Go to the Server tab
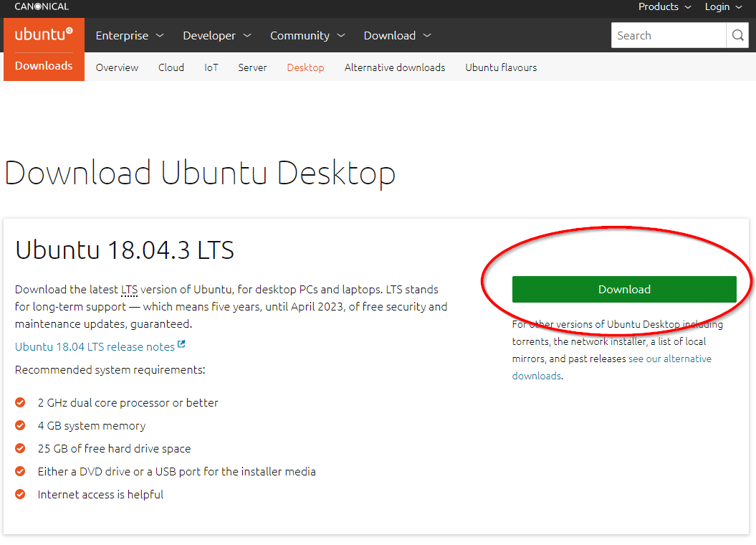 [x=252, y=67]
